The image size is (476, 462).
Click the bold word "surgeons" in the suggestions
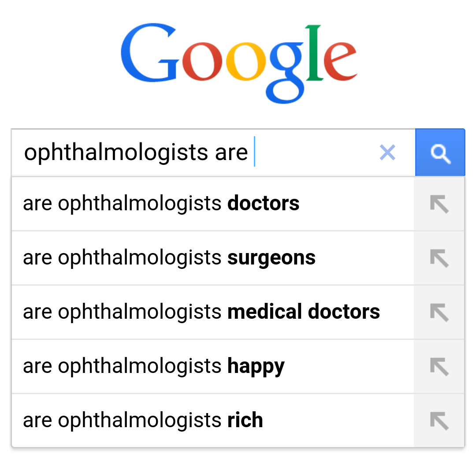271,258
